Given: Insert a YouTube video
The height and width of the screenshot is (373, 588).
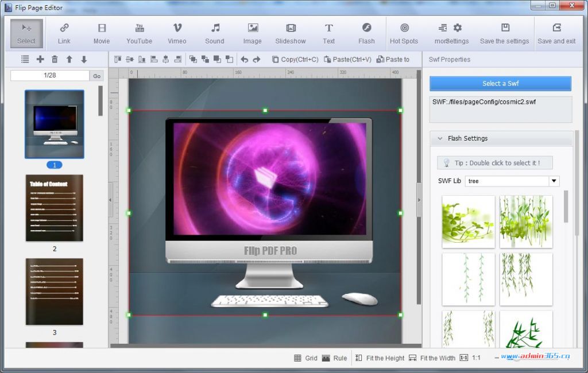Looking at the screenshot, I should pos(139,33).
